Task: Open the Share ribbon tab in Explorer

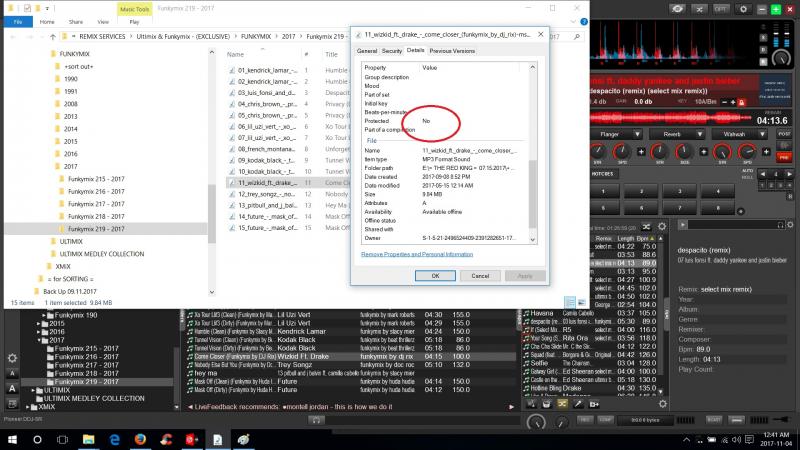Action: tap(76, 22)
